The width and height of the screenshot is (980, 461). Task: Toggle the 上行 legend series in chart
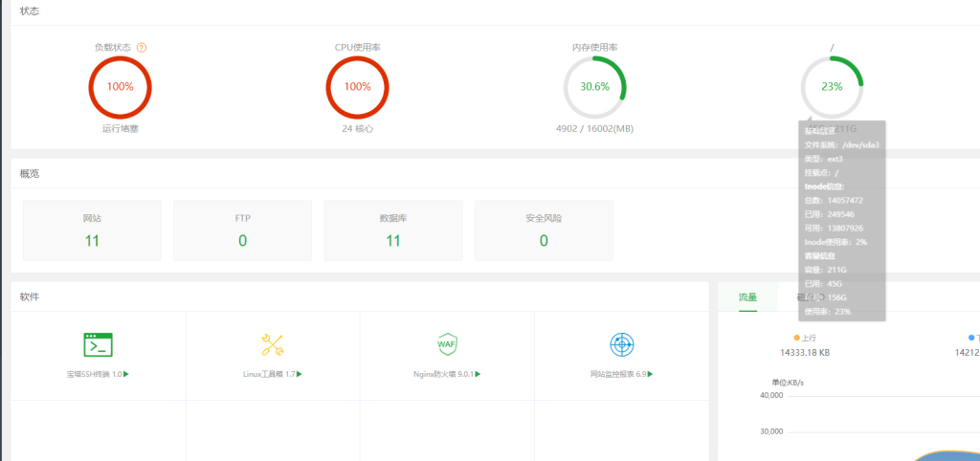[x=804, y=338]
